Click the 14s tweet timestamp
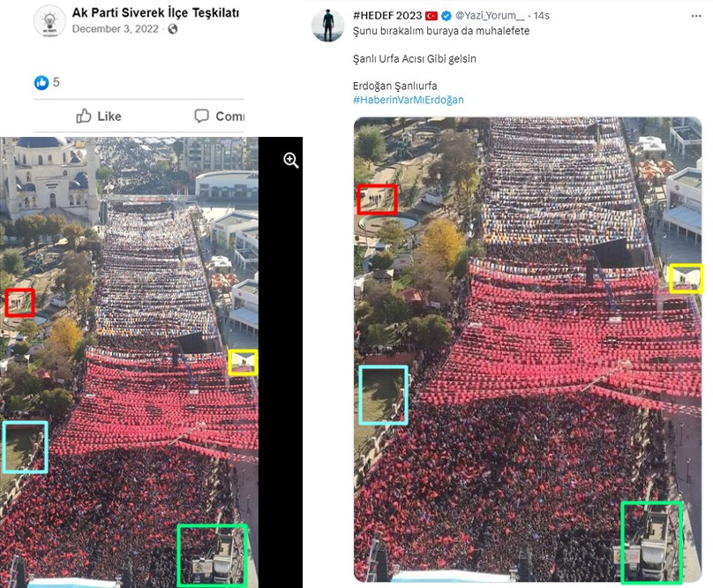 click(x=542, y=16)
